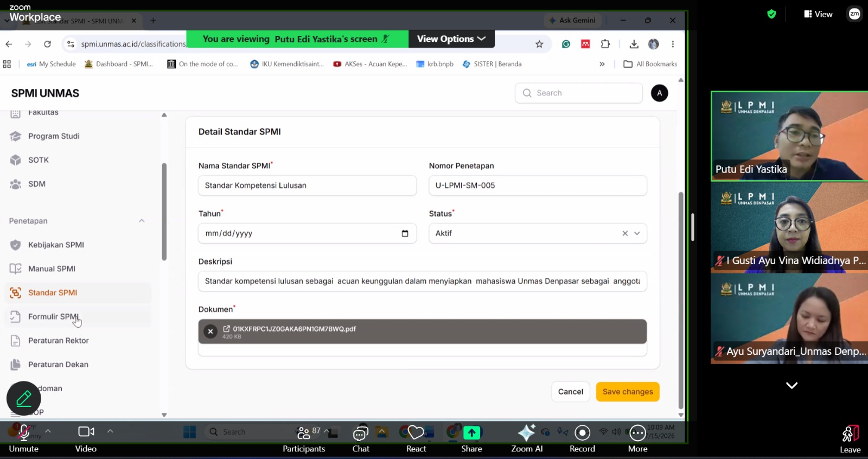Open the date picker calendar icon in Tahun

click(x=405, y=233)
